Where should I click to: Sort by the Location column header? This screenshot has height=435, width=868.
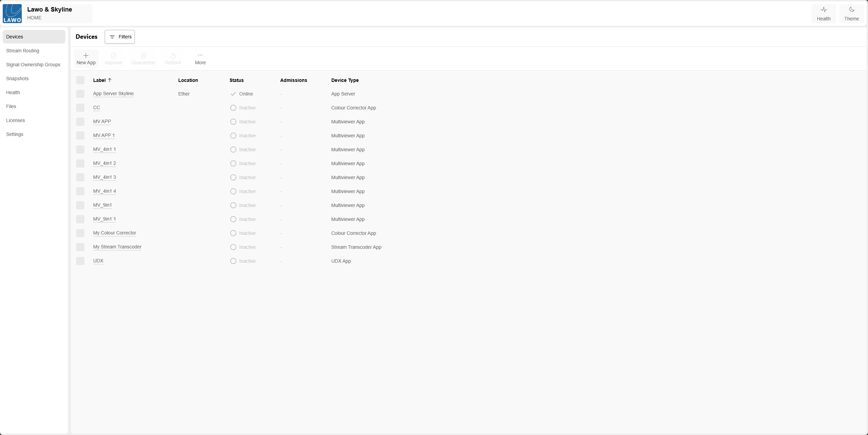(x=188, y=80)
